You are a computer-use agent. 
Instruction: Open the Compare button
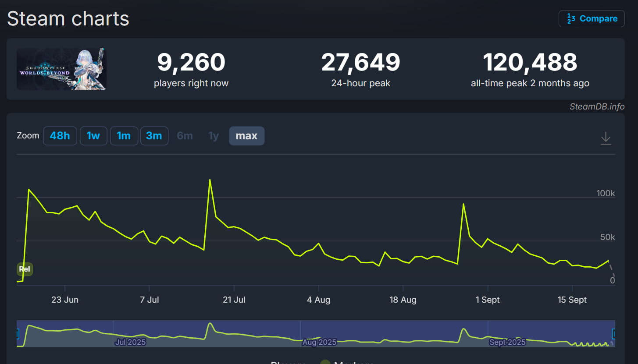tap(592, 18)
